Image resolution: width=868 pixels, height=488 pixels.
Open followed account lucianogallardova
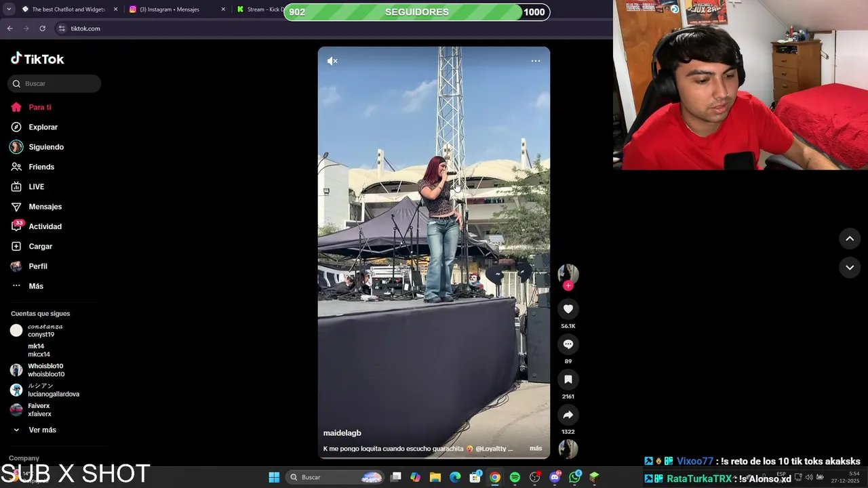point(54,390)
